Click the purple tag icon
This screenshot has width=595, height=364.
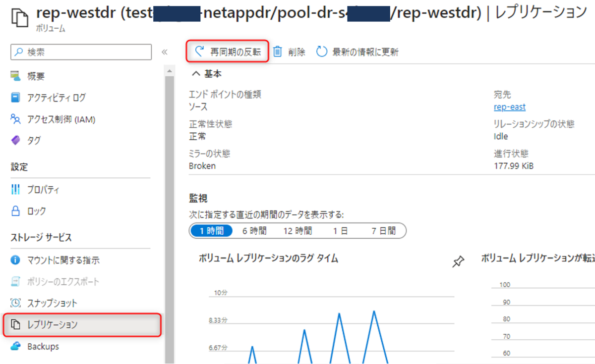click(x=16, y=141)
